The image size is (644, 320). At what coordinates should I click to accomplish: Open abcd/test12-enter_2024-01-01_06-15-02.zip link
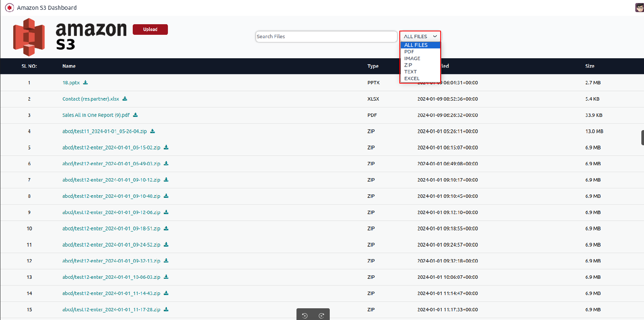click(111, 148)
